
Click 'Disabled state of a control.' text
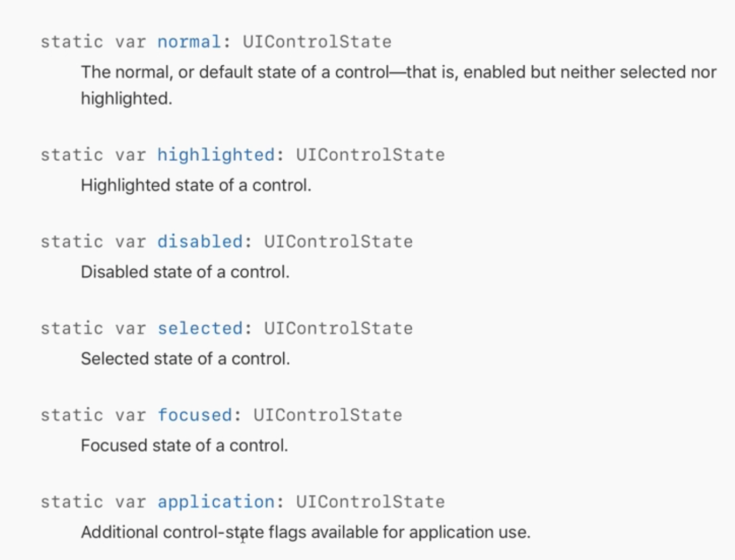(x=185, y=272)
